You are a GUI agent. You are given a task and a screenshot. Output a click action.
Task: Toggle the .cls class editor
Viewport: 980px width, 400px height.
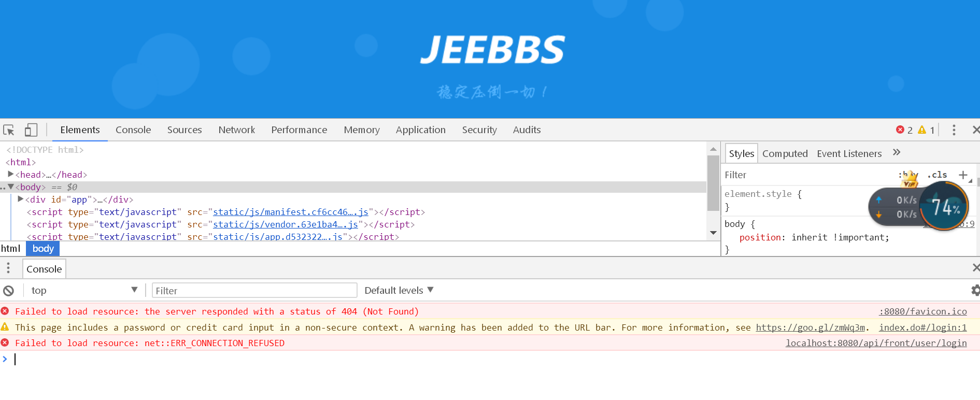pos(937,175)
